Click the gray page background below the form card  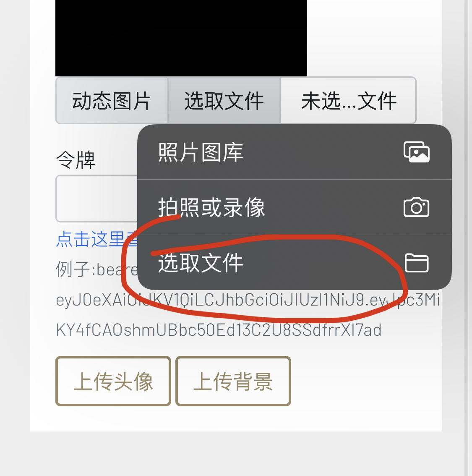(236, 454)
